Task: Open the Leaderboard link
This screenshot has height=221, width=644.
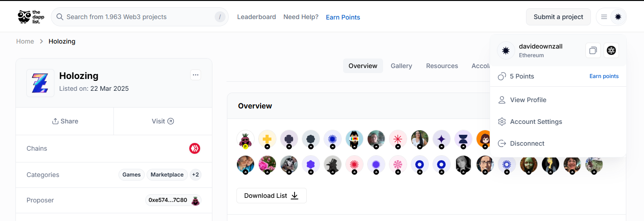Action: pos(256,17)
